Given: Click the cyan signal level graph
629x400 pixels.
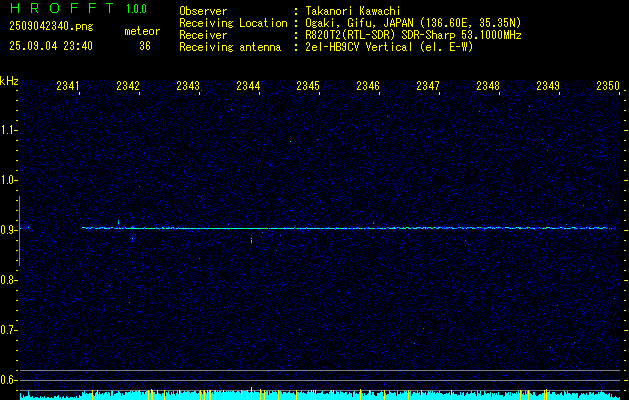Looking at the screenshot, I should coord(320,395).
